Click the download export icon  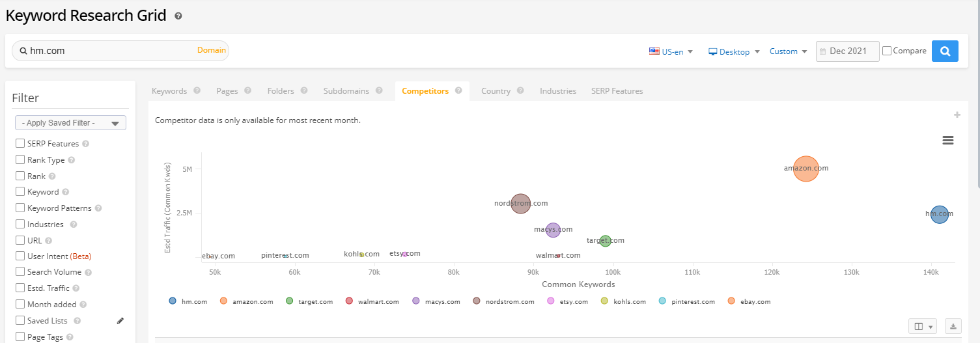point(953,326)
